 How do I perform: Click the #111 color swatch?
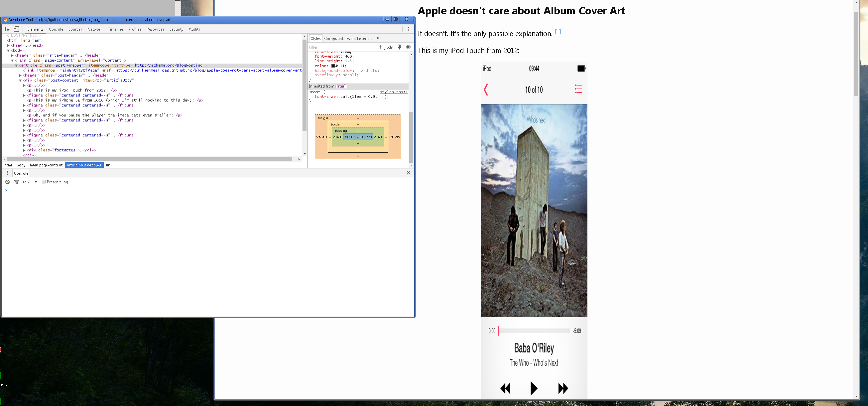333,66
